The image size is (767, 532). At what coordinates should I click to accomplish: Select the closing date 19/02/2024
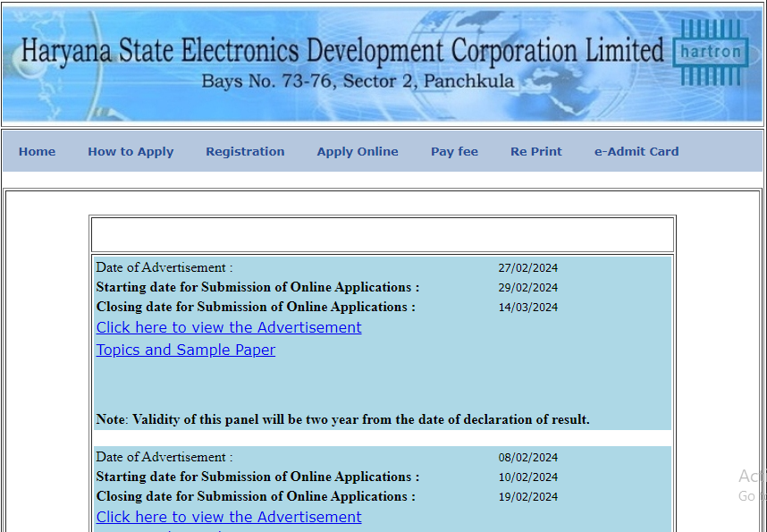(527, 497)
